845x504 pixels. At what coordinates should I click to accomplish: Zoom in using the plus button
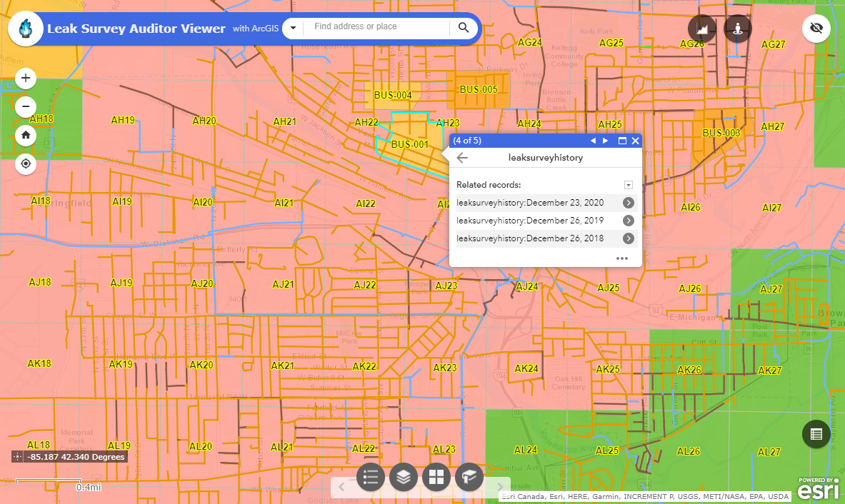coord(25,78)
